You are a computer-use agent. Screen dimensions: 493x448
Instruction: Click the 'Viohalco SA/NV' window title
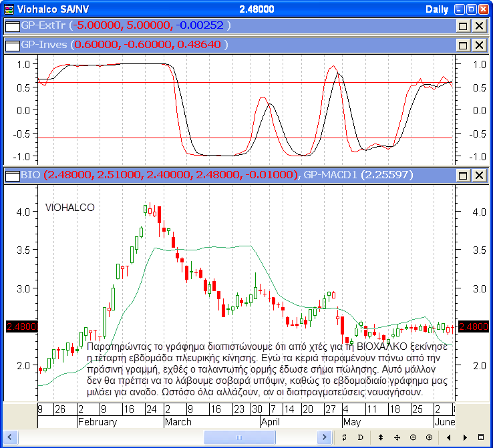pyautogui.click(x=53, y=9)
